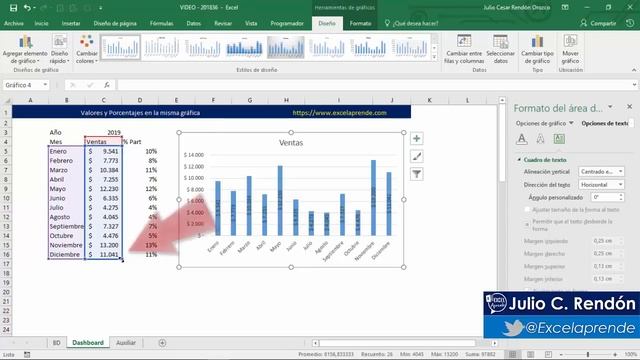The image size is (640, 360).
Task: Switch to the Insertar ribbon tab
Action: [x=71, y=23]
